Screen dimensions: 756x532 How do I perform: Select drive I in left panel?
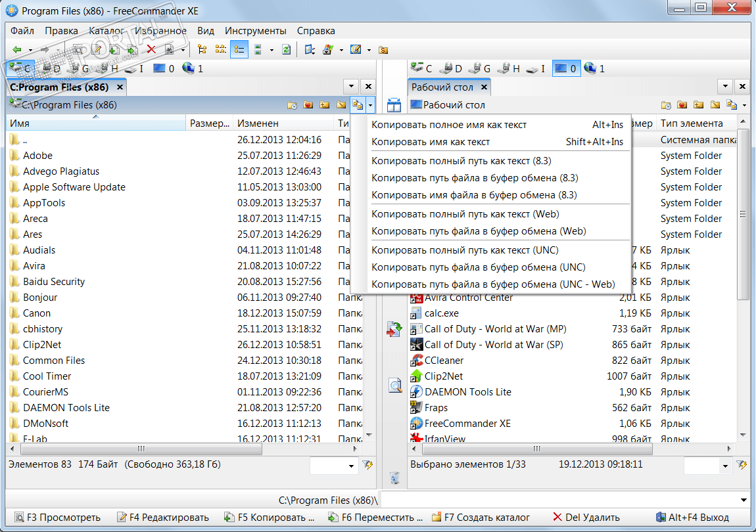coord(135,68)
